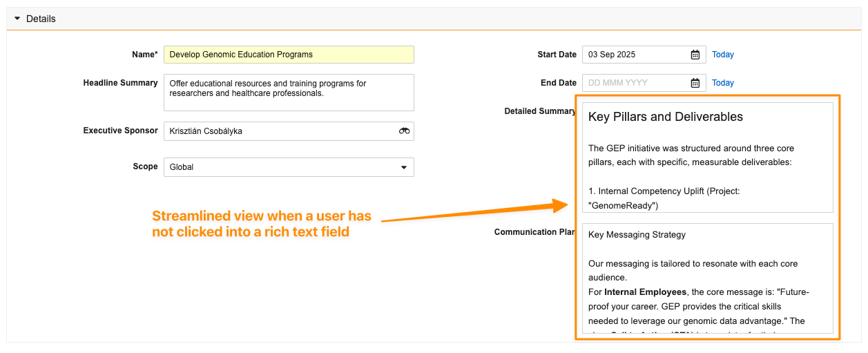Image resolution: width=868 pixels, height=353 pixels.
Task: Click the bold Internal Employees text
Action: pyautogui.click(x=646, y=292)
